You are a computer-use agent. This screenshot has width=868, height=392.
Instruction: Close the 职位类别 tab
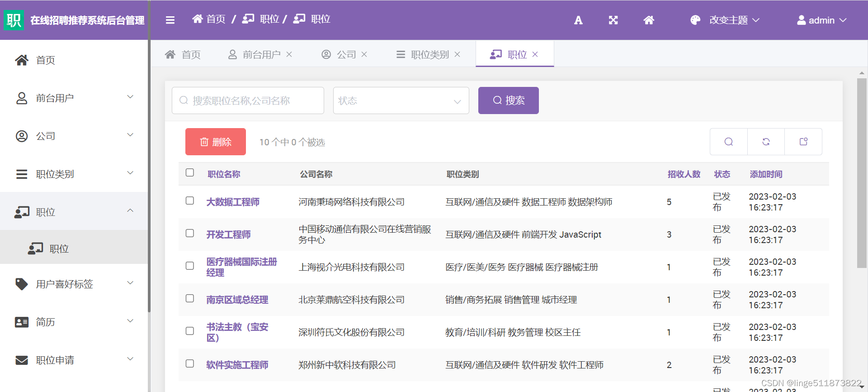(458, 54)
